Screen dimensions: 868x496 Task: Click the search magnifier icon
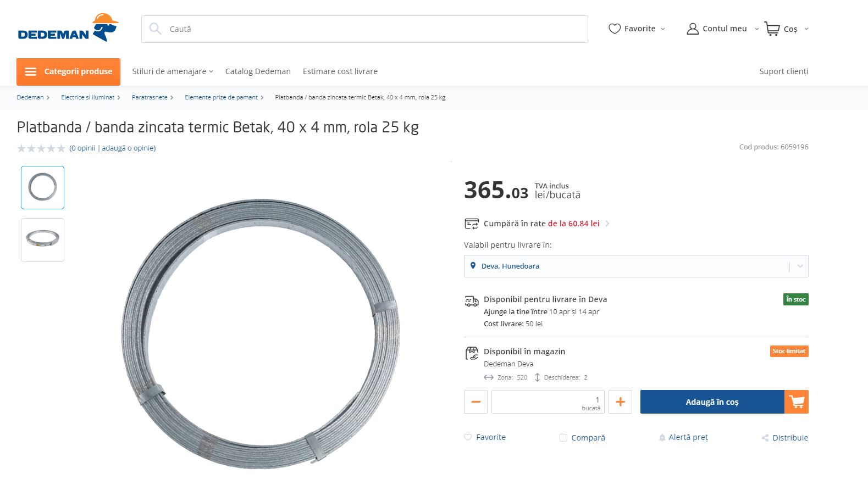[156, 29]
